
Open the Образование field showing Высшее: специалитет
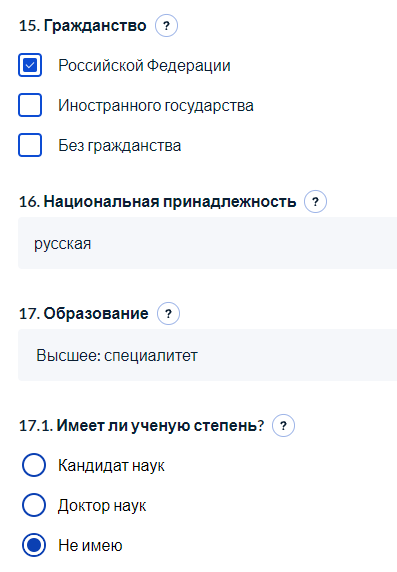(208, 355)
